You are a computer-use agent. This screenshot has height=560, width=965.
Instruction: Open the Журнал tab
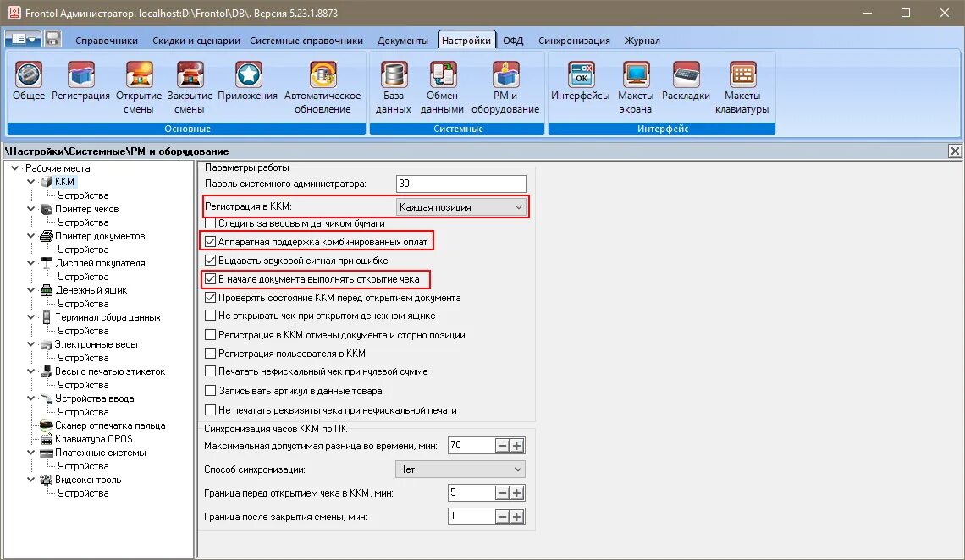pos(642,41)
